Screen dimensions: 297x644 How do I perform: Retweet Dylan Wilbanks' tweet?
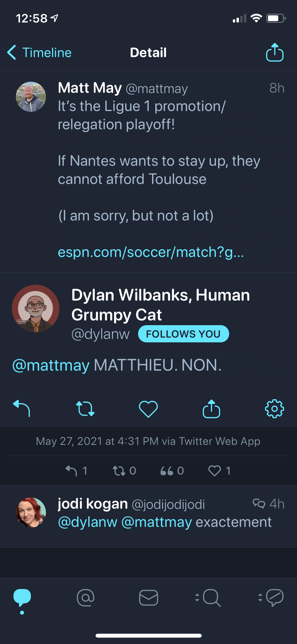(85, 409)
